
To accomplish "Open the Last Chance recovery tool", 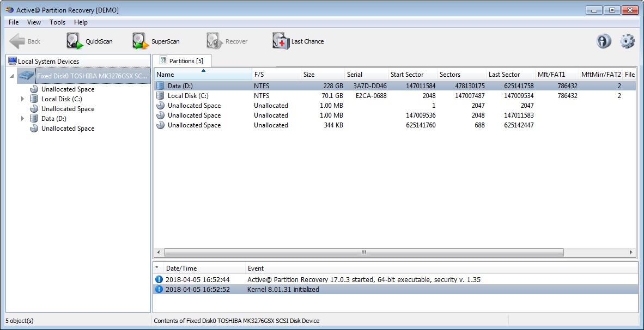I will point(298,41).
